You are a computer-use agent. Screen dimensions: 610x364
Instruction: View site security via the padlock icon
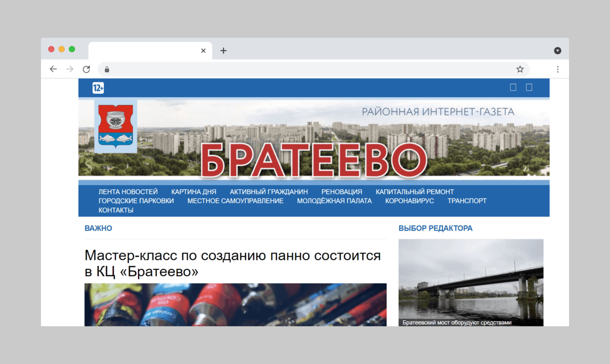coord(107,69)
